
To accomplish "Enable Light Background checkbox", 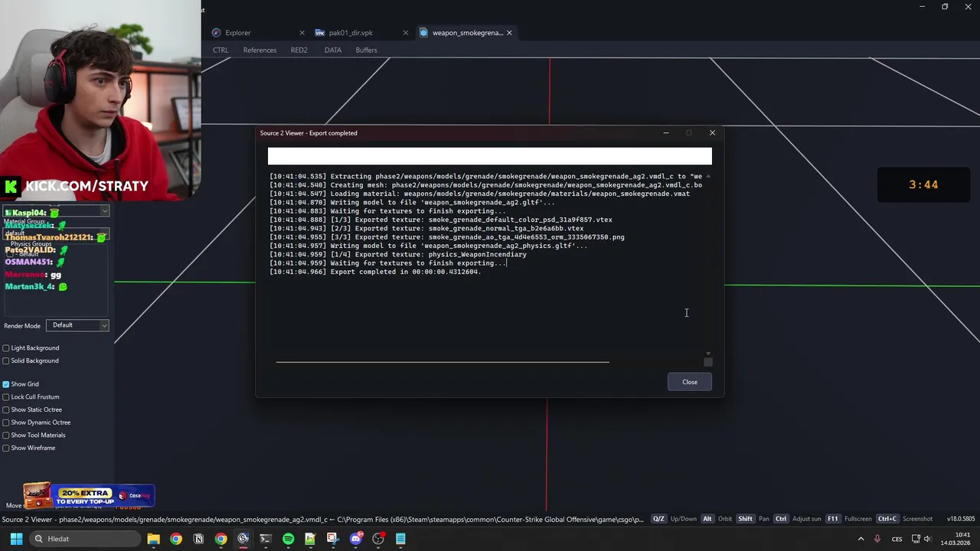I will (6, 348).
